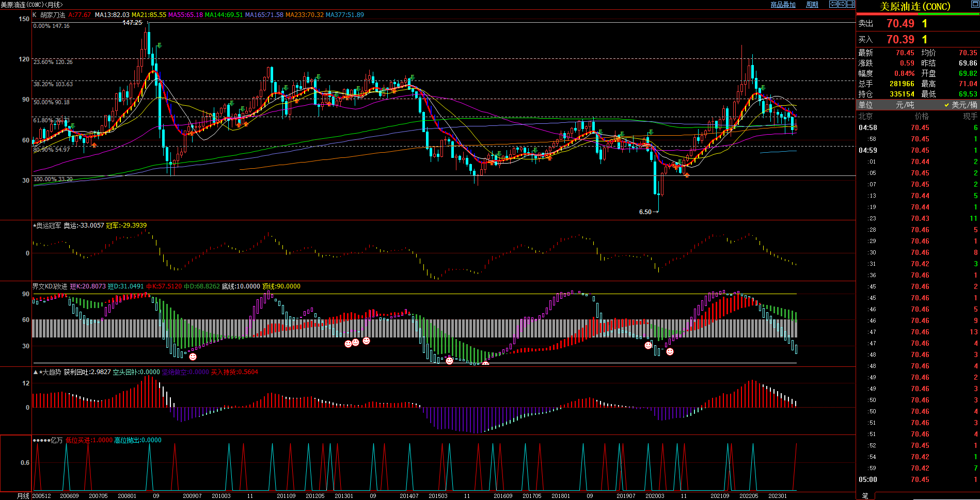The image size is (980, 500).
Task: Click the split-window layout icon
Action: [850, 4]
